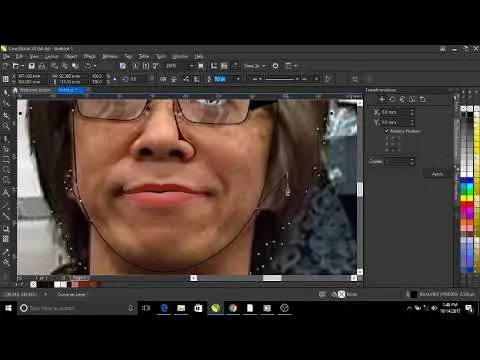Open the Action Center notification icon
The width and height of the screenshot is (480, 360).
pyautogui.click(x=469, y=308)
